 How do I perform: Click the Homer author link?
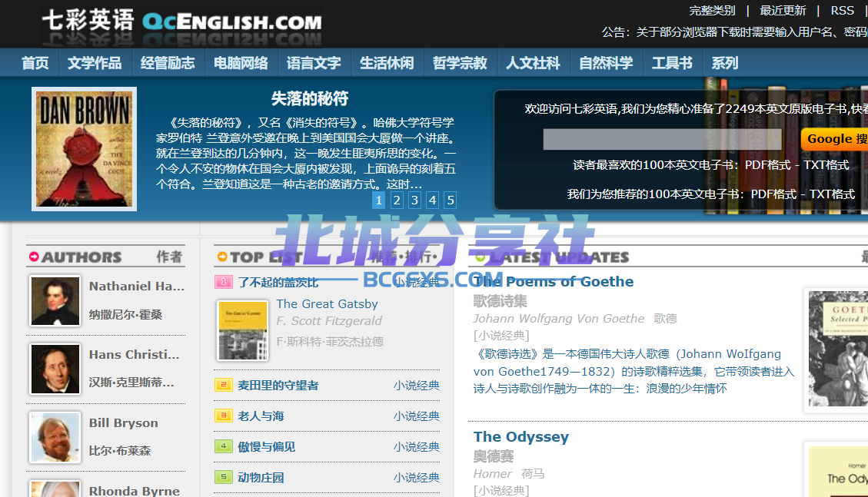pyautogui.click(x=493, y=474)
